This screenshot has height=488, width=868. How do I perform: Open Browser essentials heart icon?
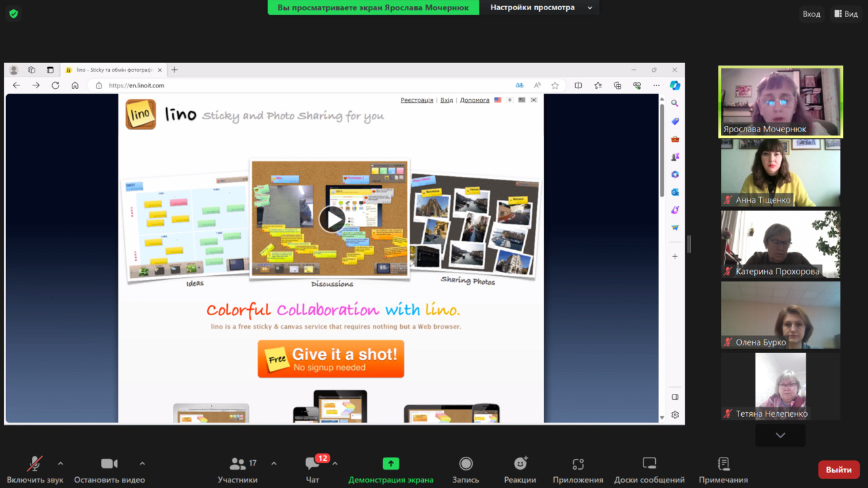click(637, 85)
